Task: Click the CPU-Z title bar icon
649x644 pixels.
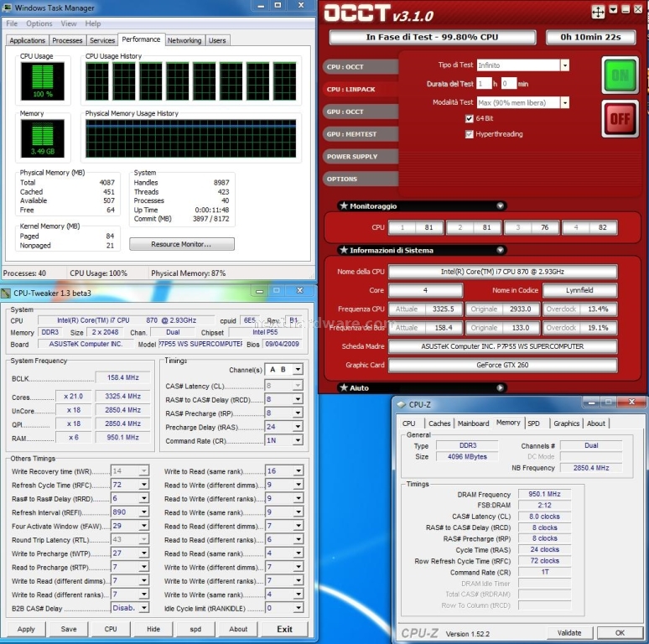Action: point(401,404)
